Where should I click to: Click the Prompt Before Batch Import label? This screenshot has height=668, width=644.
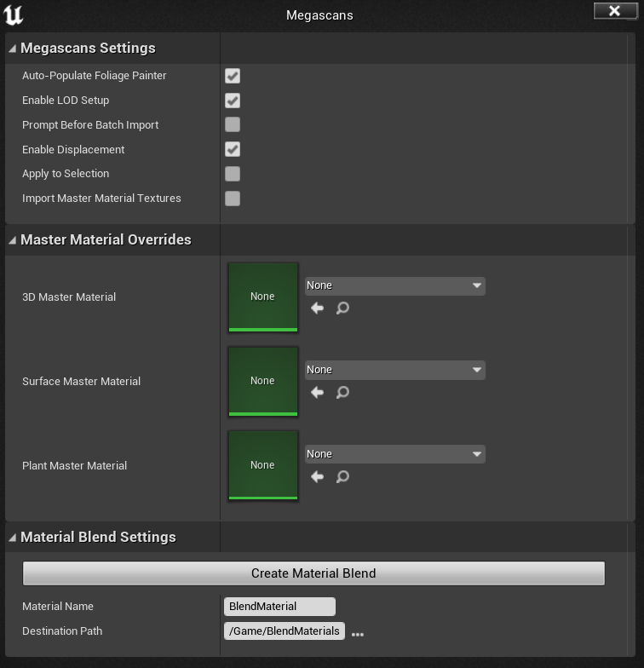coord(90,125)
